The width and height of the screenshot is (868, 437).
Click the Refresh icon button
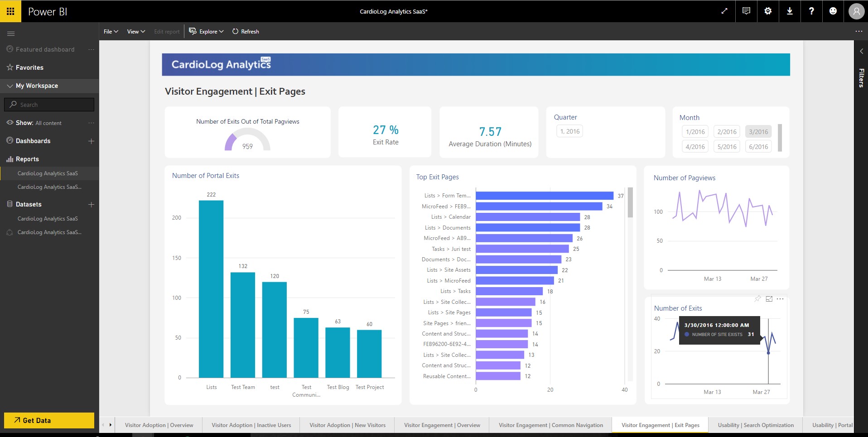(x=246, y=32)
